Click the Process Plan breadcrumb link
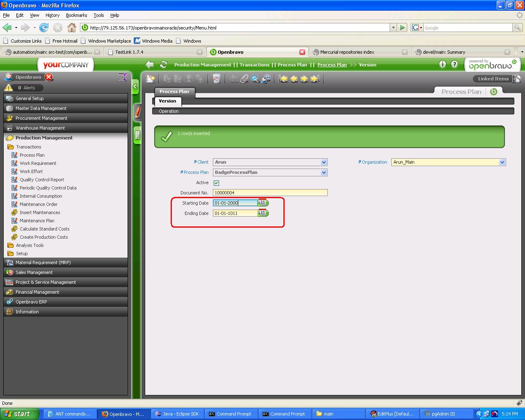The image size is (525, 420). pos(332,65)
